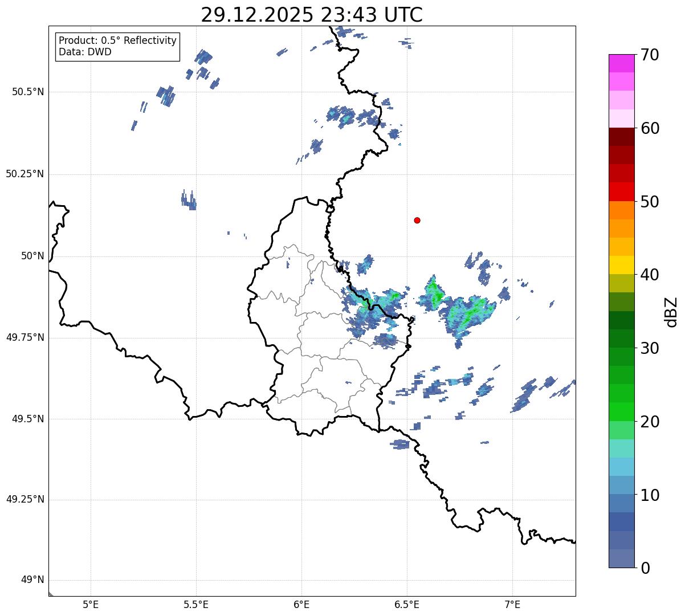Click the longitude label 7°E
The image size is (685, 616).
tap(512, 604)
